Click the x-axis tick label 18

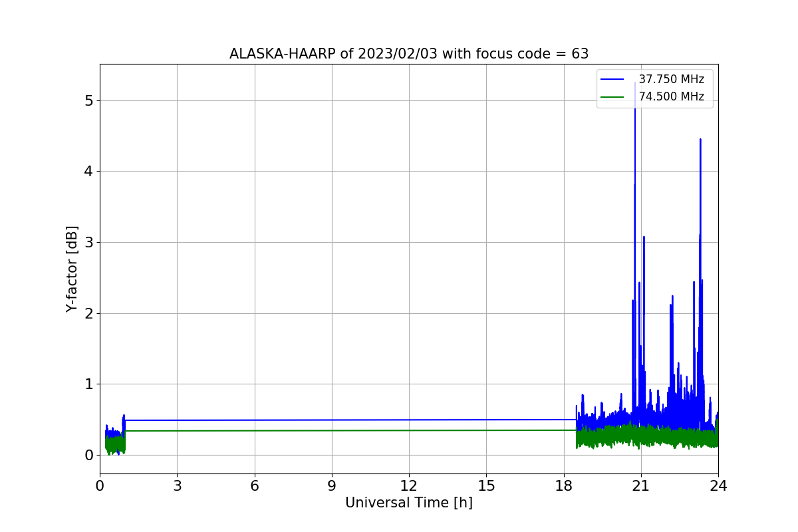[564, 485]
